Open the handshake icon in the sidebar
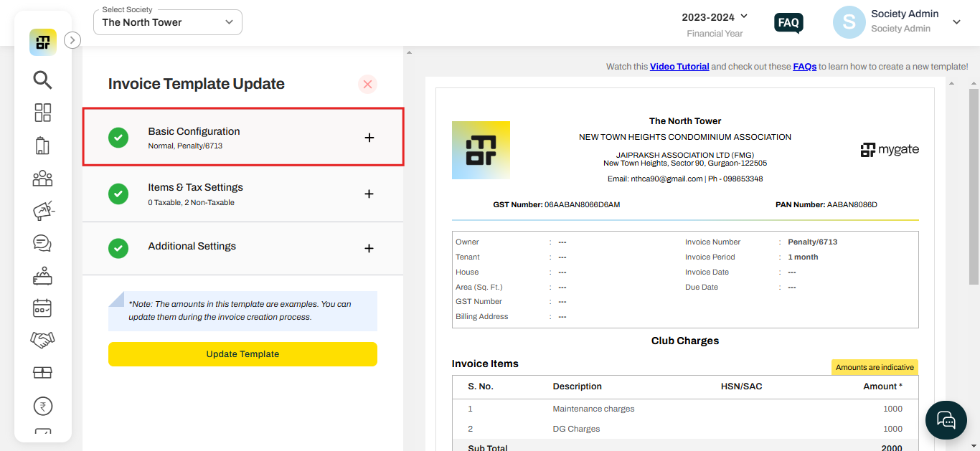Viewport: 980px width, 451px height. [42, 340]
